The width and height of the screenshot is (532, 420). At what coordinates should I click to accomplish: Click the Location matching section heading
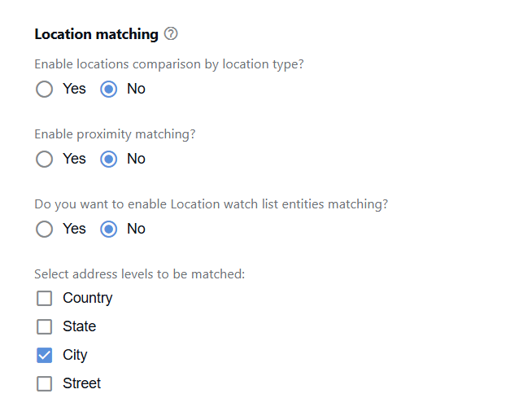pyautogui.click(x=96, y=35)
